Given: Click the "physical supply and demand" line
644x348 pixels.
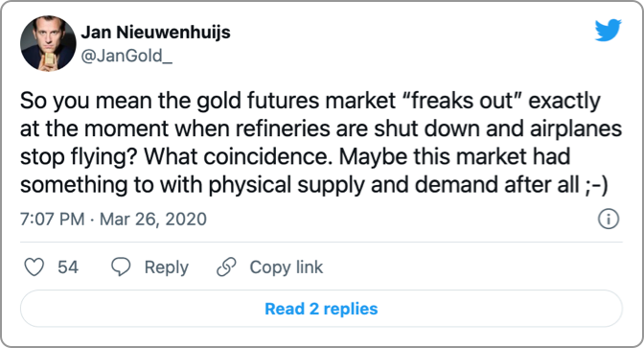Looking at the screenshot, I should coord(314,185).
